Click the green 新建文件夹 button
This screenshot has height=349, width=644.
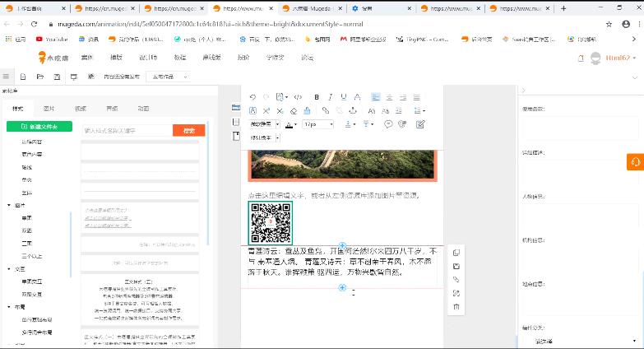39,126
